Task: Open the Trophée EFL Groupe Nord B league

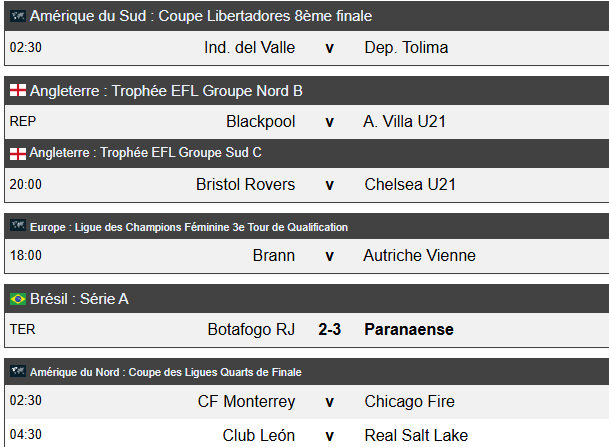Action: point(166,91)
